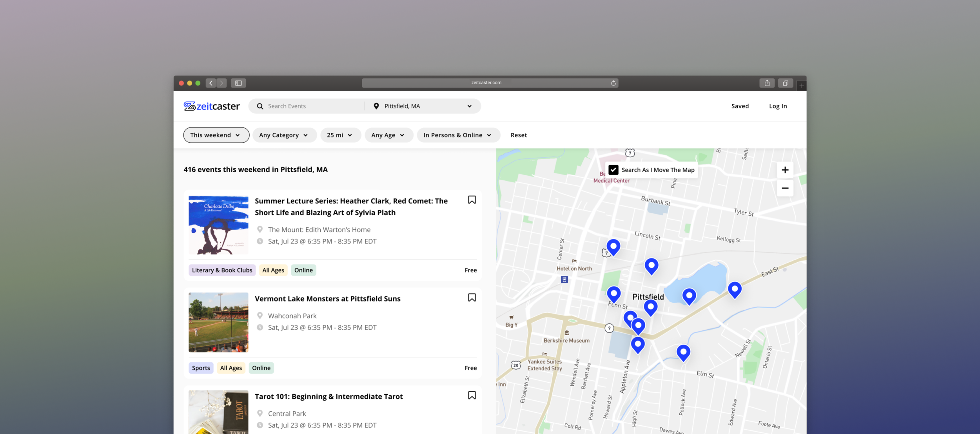
Task: Click the zeitcaster logo
Action: tap(212, 106)
